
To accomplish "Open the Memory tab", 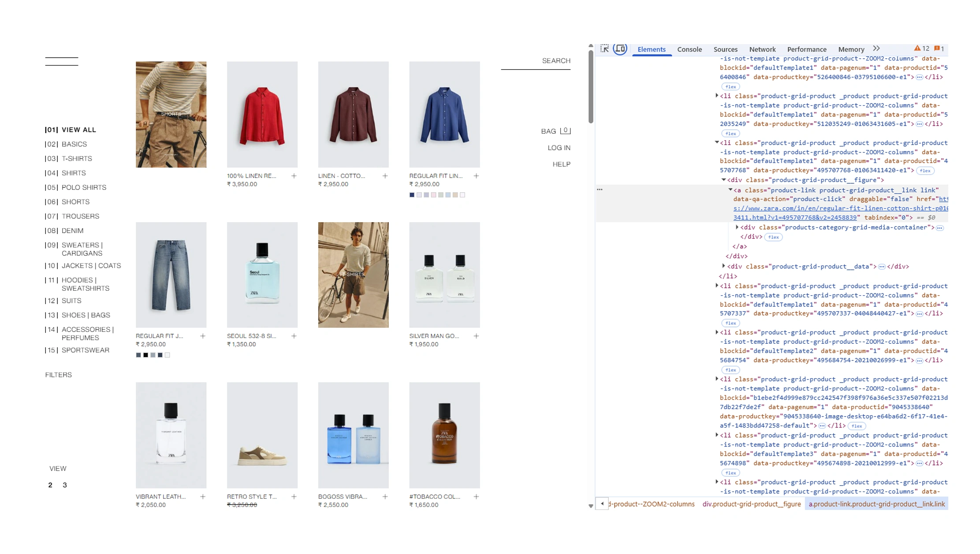I will point(851,49).
